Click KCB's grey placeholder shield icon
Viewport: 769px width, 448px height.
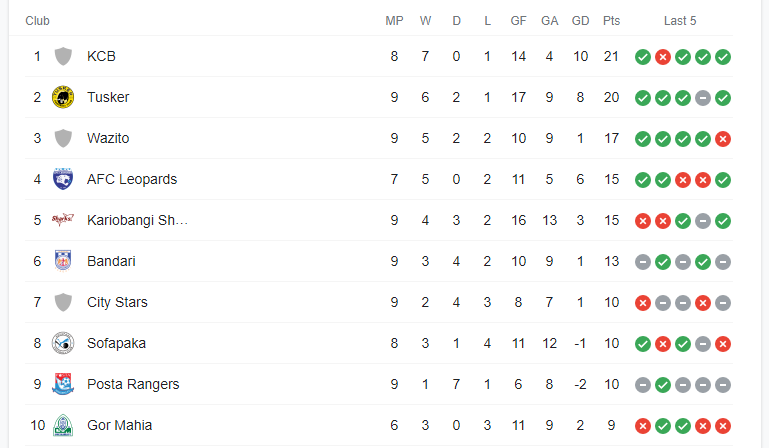pos(63,56)
